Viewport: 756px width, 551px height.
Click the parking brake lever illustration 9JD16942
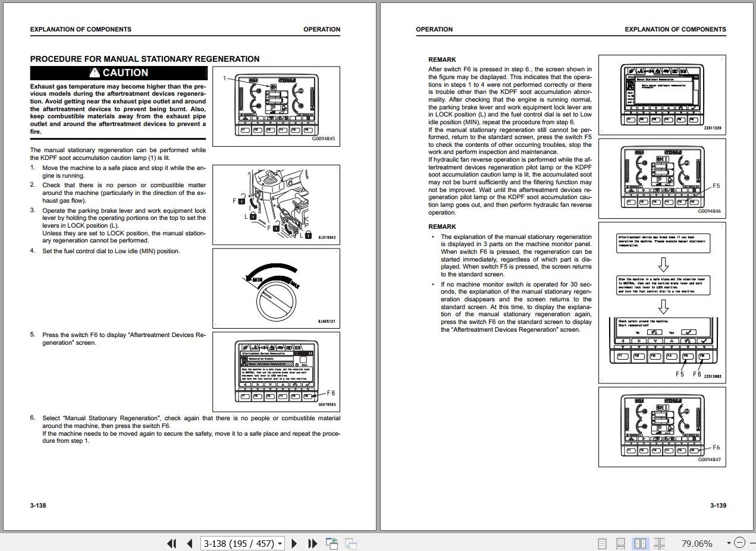pos(276,204)
